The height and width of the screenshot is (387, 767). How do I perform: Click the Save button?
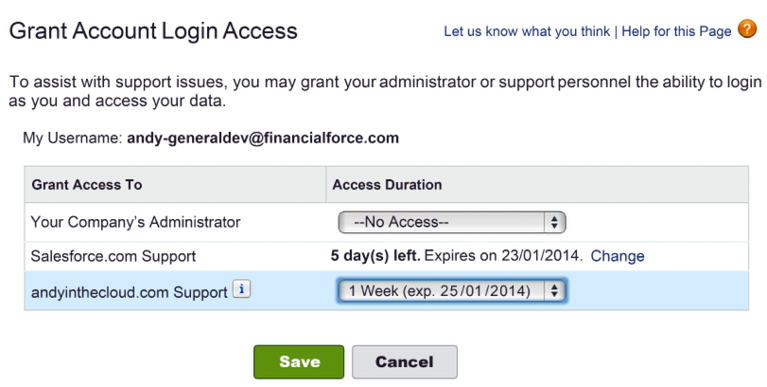pos(299,362)
